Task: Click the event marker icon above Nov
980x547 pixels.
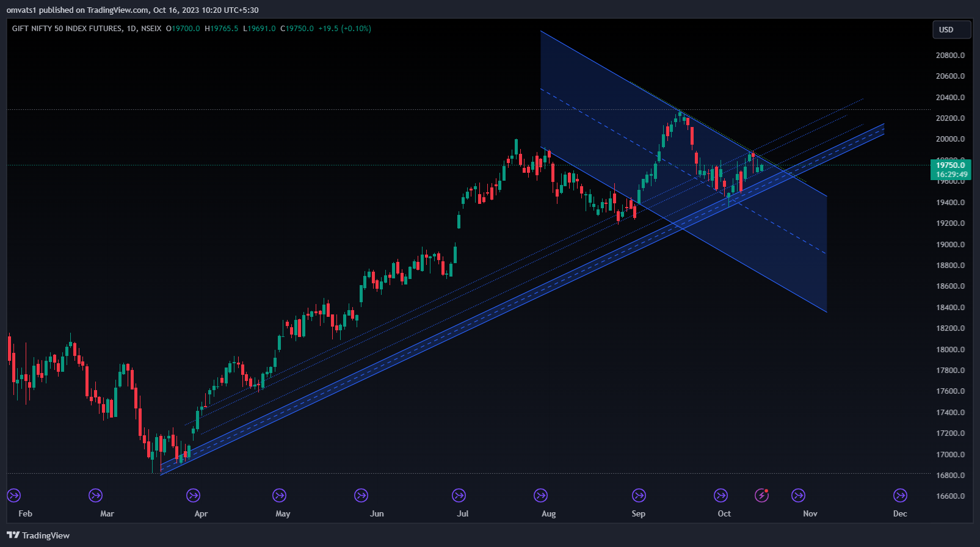Action: tap(798, 495)
